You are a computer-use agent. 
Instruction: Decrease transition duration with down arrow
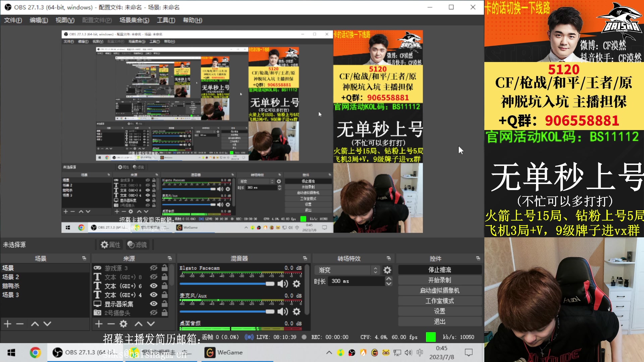(389, 284)
